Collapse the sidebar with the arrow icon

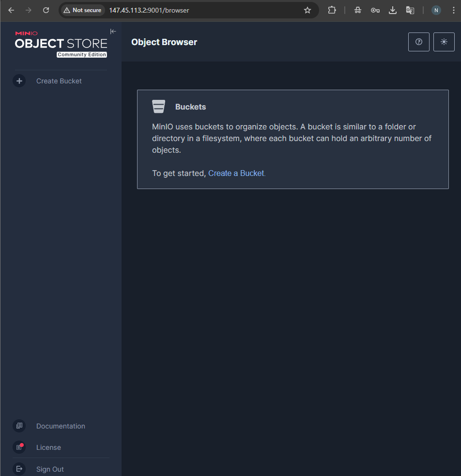pyautogui.click(x=113, y=32)
